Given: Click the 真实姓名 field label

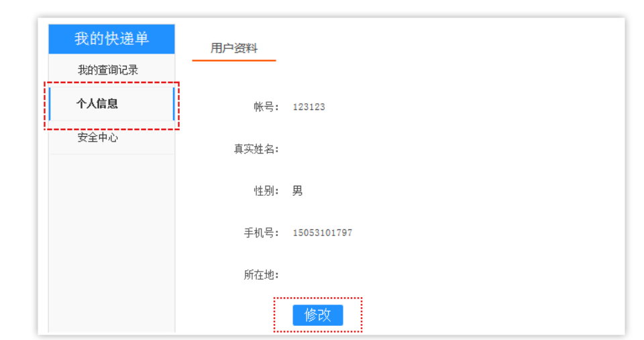Looking at the screenshot, I should click(x=256, y=149).
